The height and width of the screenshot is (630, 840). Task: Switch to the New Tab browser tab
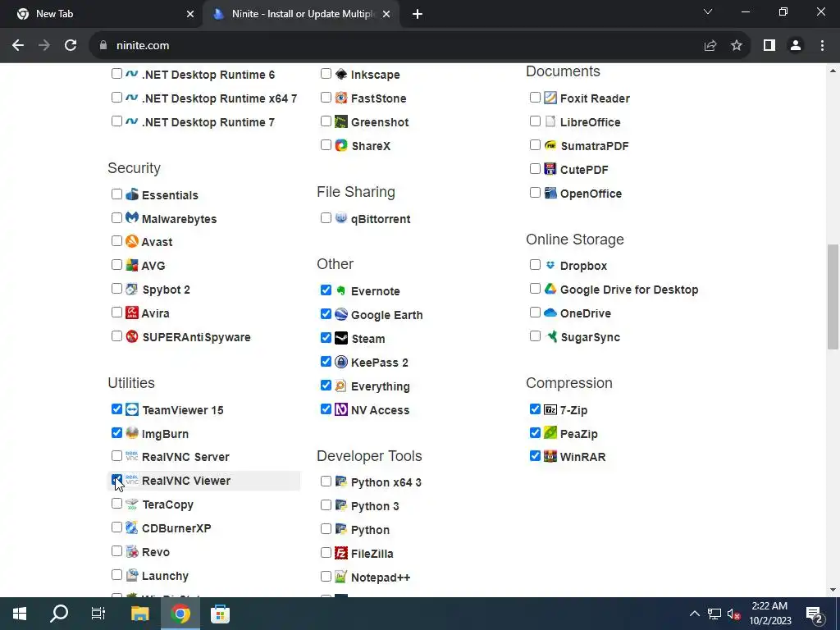tap(102, 14)
